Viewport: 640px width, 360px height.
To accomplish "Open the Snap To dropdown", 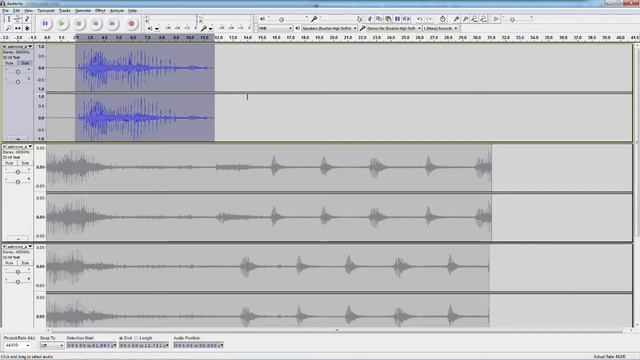I will (x=52, y=345).
